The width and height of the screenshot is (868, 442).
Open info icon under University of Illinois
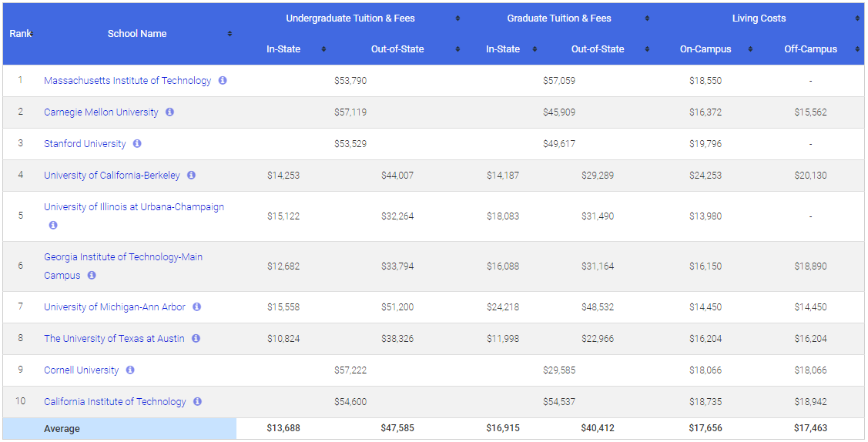tap(53, 225)
